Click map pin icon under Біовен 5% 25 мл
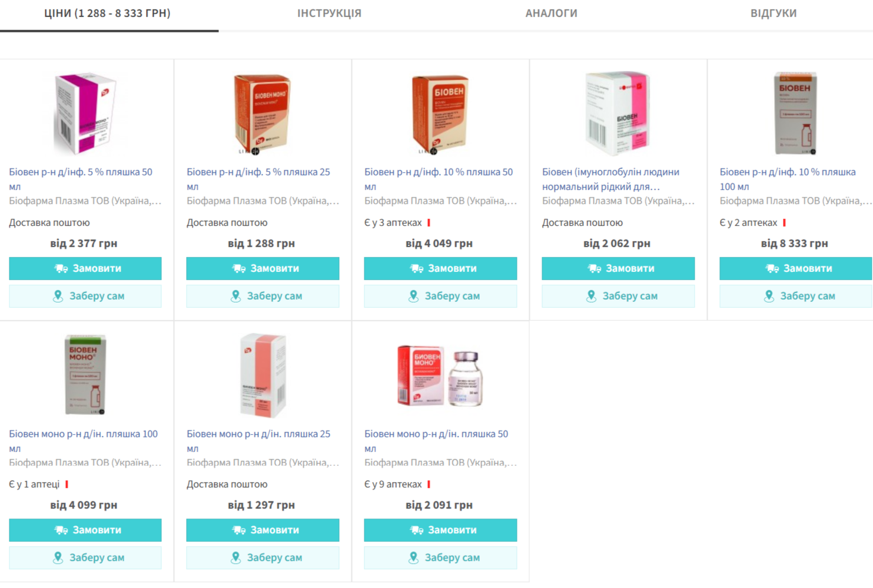Image resolution: width=873 pixels, height=588 pixels. (235, 296)
